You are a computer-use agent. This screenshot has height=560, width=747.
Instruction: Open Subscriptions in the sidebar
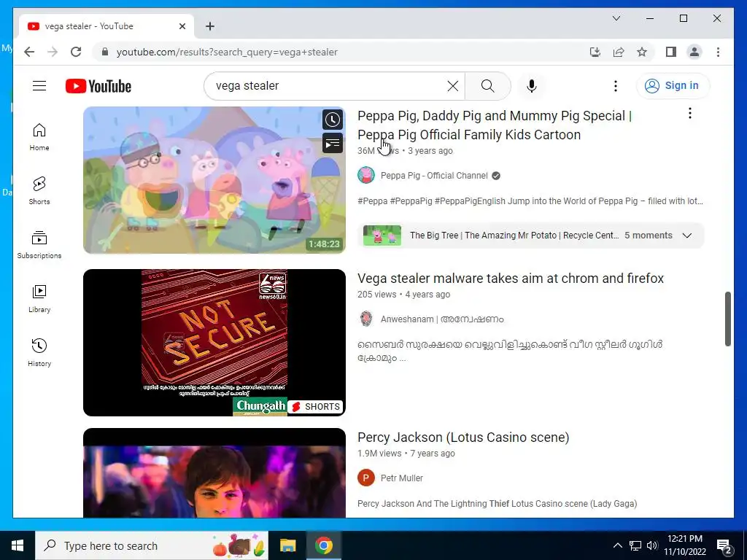(39, 245)
